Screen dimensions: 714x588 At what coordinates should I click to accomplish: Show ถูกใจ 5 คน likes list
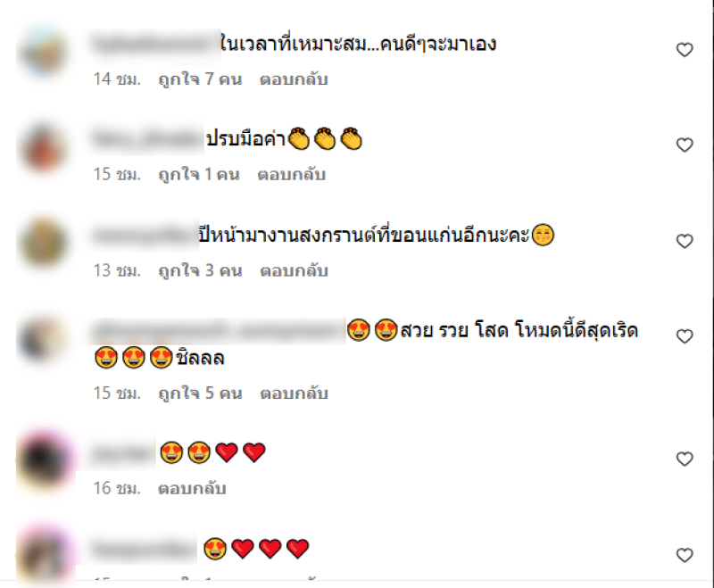click(200, 393)
